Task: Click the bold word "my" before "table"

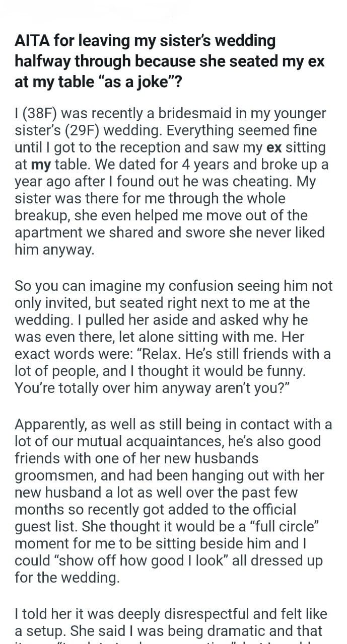Action: 40,165
